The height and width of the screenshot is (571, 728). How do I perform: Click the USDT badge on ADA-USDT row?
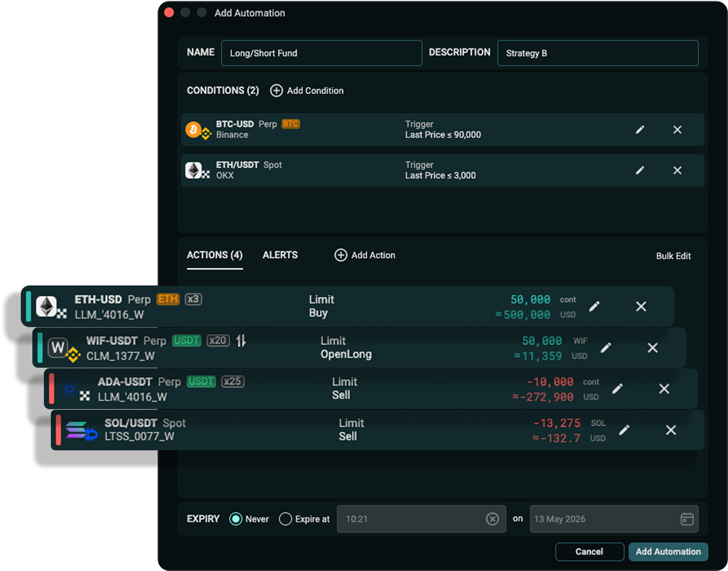[201, 382]
